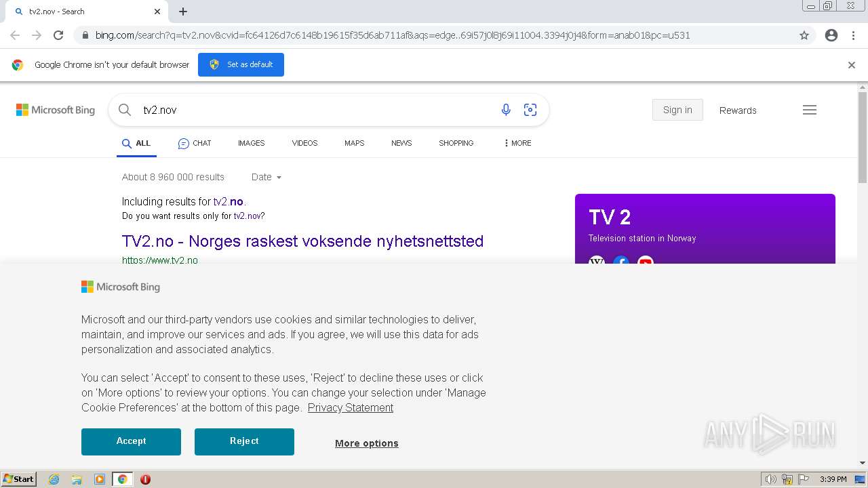Open the Rewards link
868x488 pixels.
738,110
